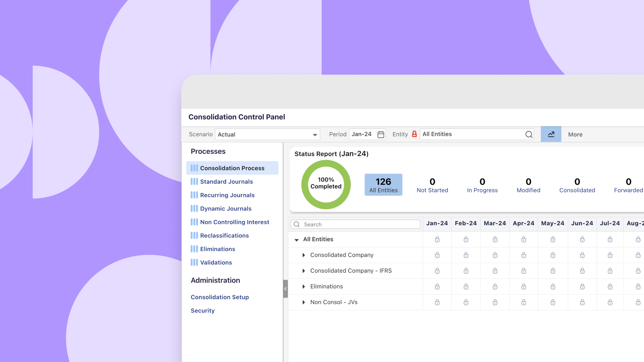Click the Validations process icon
Screen dimensions: 644x362
tap(194, 263)
